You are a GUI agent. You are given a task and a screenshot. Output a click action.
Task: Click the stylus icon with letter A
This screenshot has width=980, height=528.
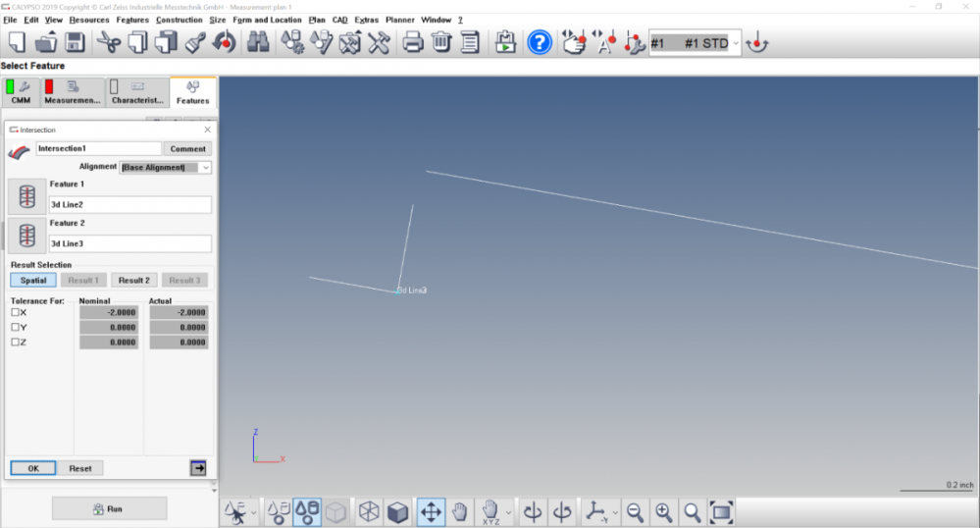click(603, 42)
